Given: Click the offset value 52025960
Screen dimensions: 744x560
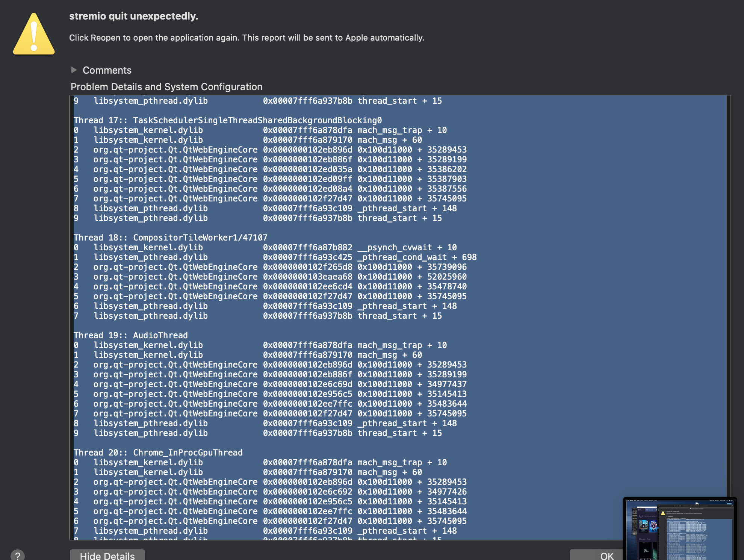Looking at the screenshot, I should pos(447,277).
